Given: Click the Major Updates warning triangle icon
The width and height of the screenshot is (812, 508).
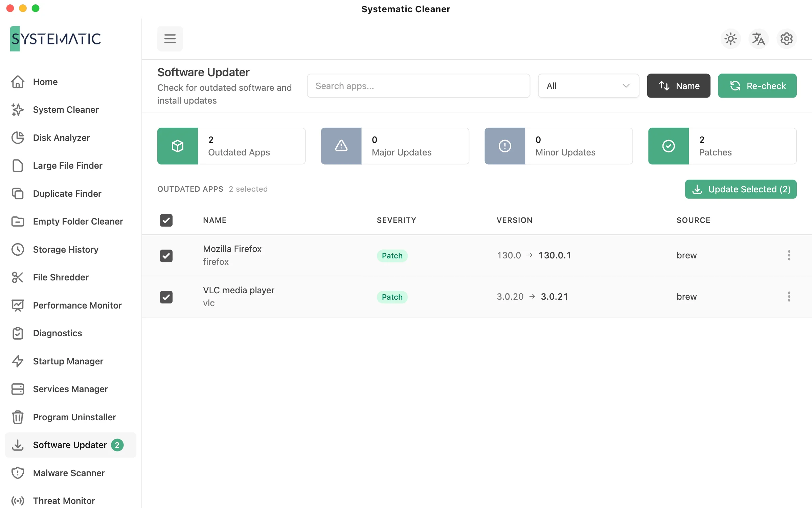Looking at the screenshot, I should 341,146.
